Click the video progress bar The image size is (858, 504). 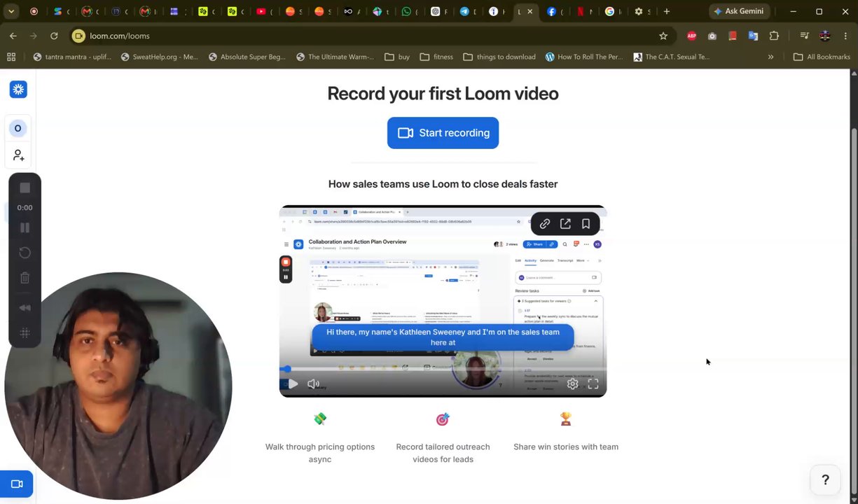click(443, 369)
